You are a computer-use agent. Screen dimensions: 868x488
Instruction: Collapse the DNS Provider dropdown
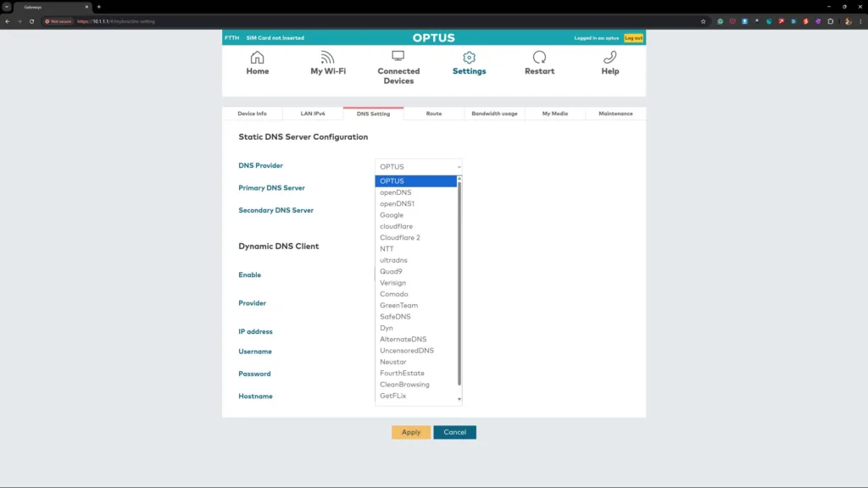click(419, 167)
